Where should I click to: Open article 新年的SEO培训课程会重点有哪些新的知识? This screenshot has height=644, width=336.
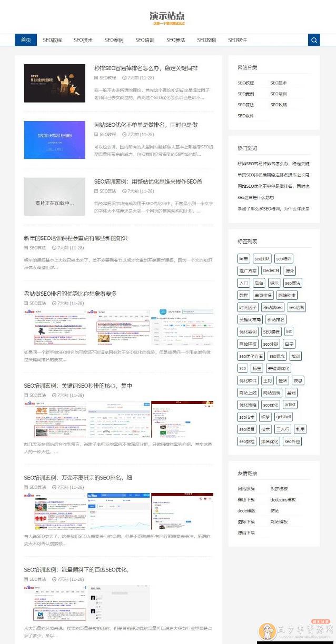[76, 238]
